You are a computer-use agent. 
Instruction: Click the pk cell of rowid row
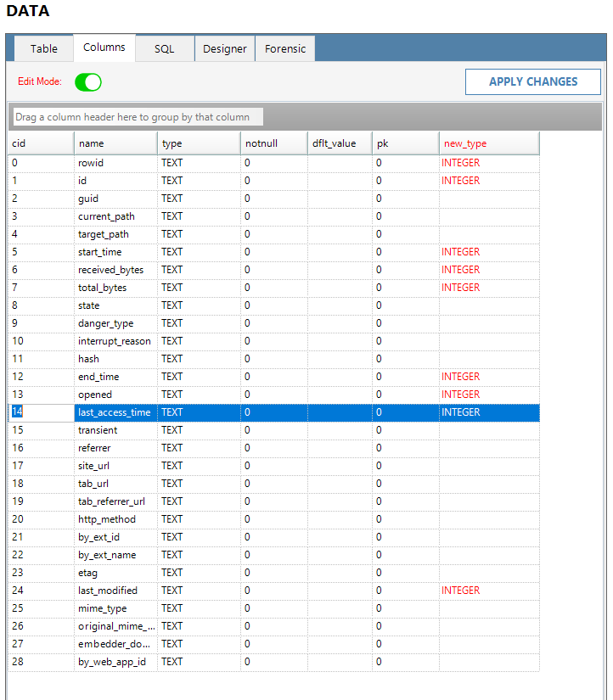[x=405, y=163]
